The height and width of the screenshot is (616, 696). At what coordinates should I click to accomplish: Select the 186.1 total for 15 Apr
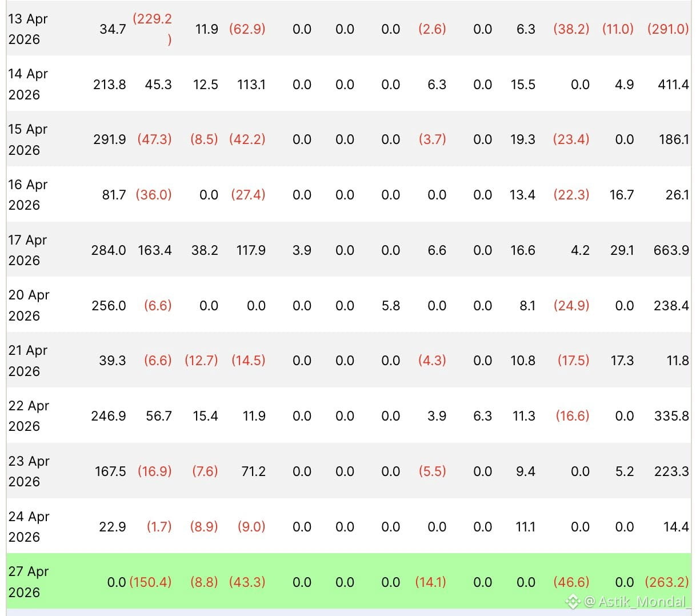click(x=674, y=139)
